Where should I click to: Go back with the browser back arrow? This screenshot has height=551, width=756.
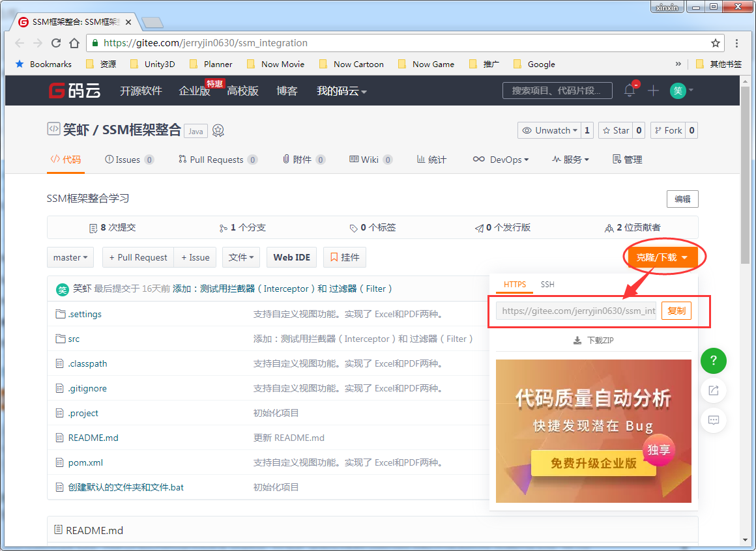(x=20, y=43)
